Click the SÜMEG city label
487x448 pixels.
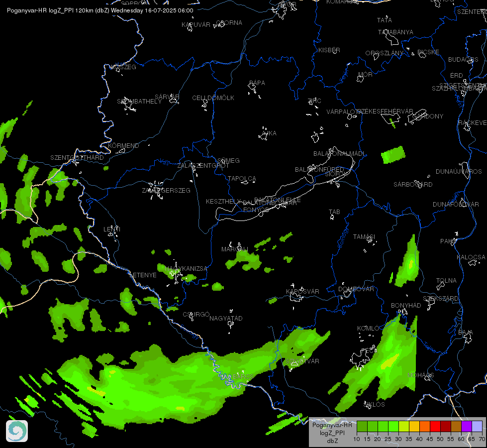pyautogui.click(x=229, y=160)
